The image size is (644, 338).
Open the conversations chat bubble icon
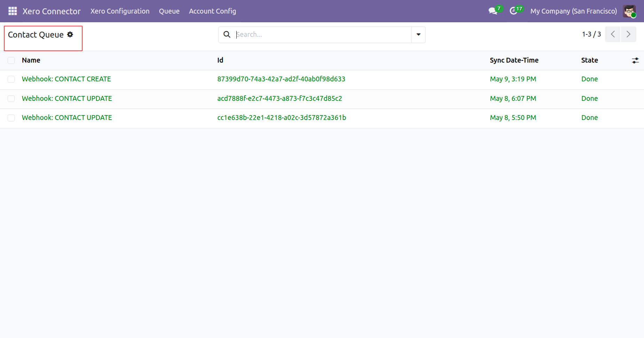[493, 11]
